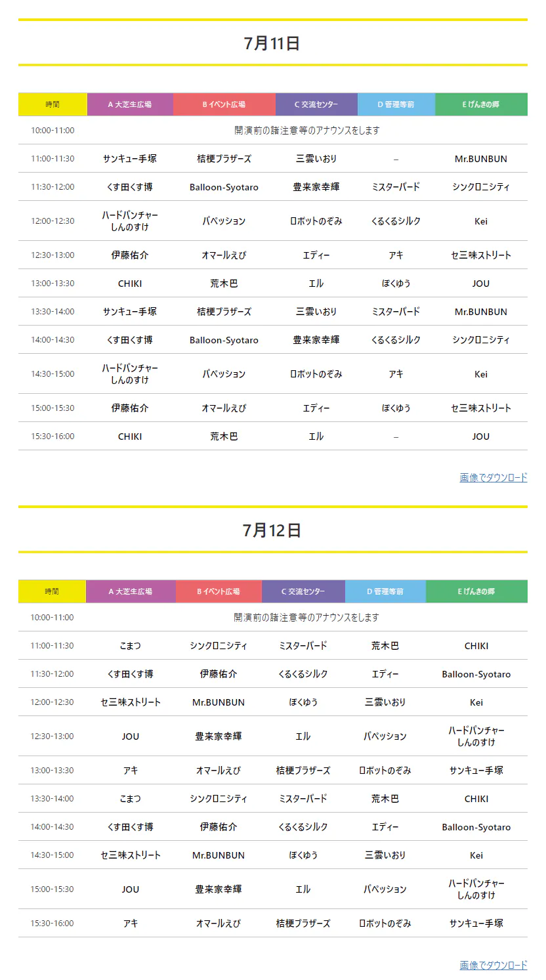Pick Mr.BUNBUN at 13:30-14:00 on July 11
Screen dimensions: 546x980
[481, 312]
